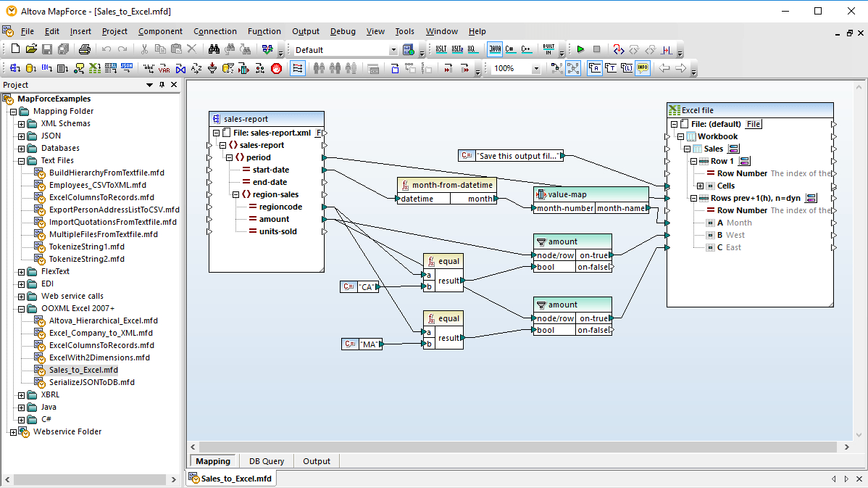Open the Connection menu
This screenshot has width=868, height=488.
point(215,31)
